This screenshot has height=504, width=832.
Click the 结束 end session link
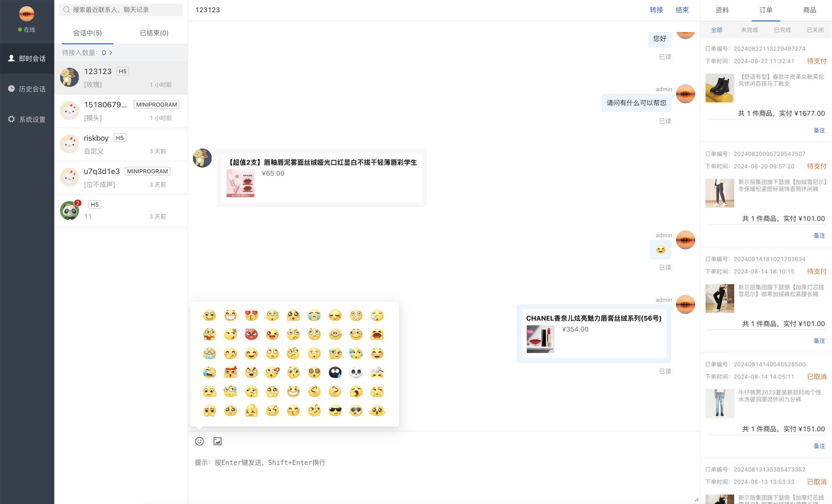pos(682,10)
